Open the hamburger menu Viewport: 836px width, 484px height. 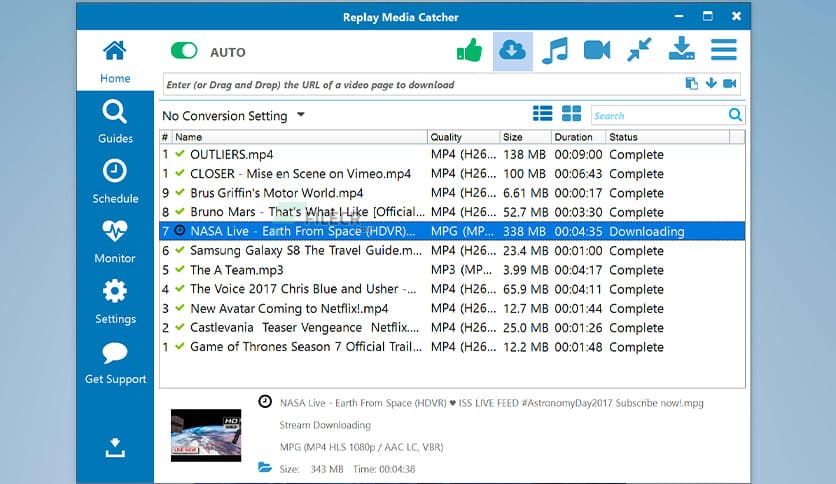pos(724,50)
